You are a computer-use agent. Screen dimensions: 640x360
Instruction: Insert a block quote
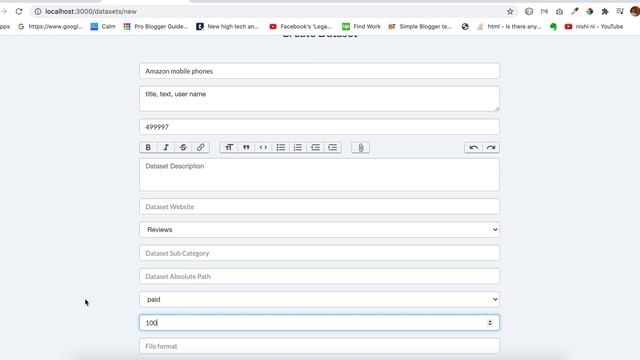coord(246,147)
